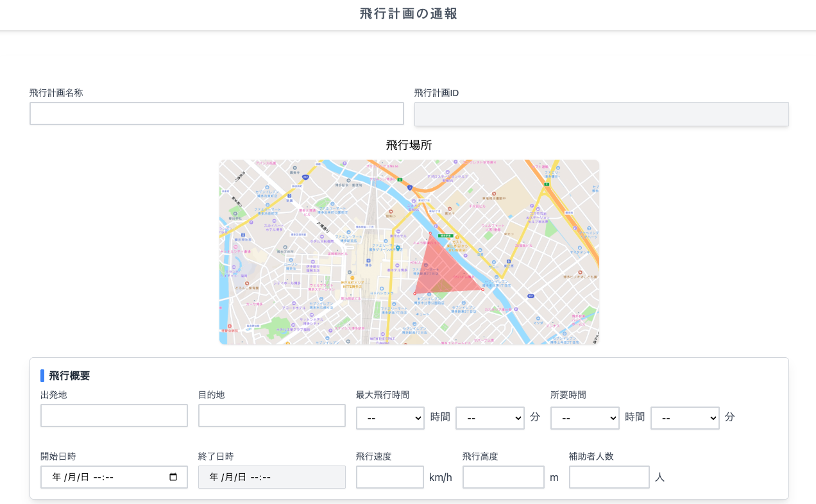
Task: Focus the 飛行高度 meters input box
Action: [503, 477]
